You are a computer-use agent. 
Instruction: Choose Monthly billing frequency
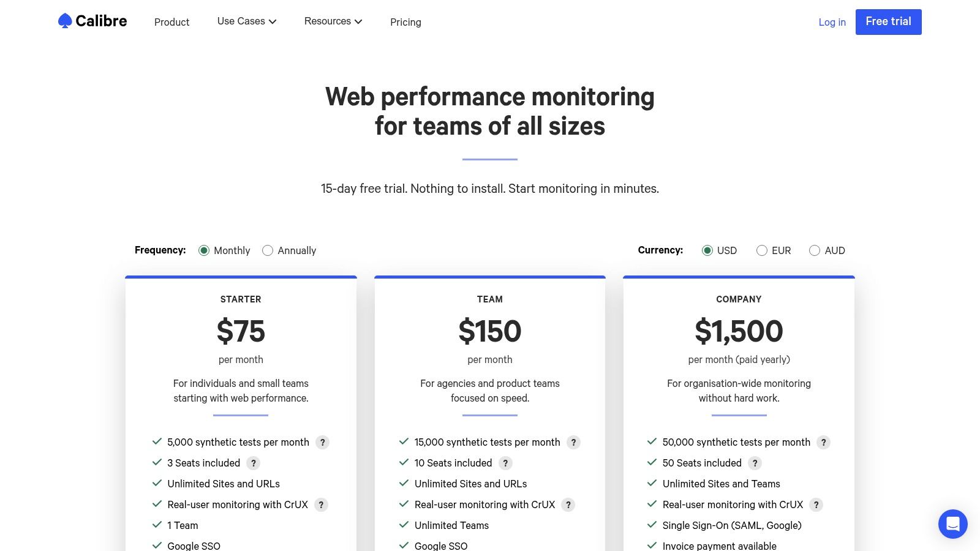204,250
